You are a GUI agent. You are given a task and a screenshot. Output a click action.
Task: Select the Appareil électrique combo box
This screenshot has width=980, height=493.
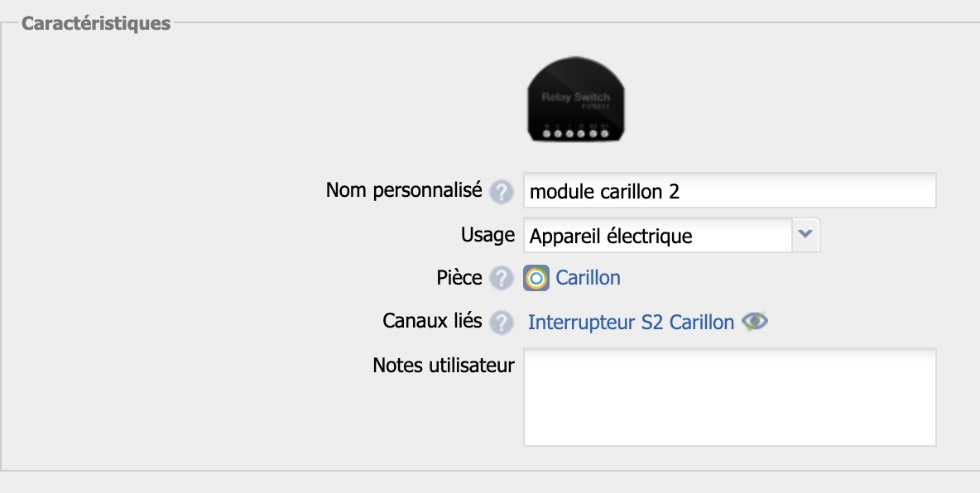(658, 236)
